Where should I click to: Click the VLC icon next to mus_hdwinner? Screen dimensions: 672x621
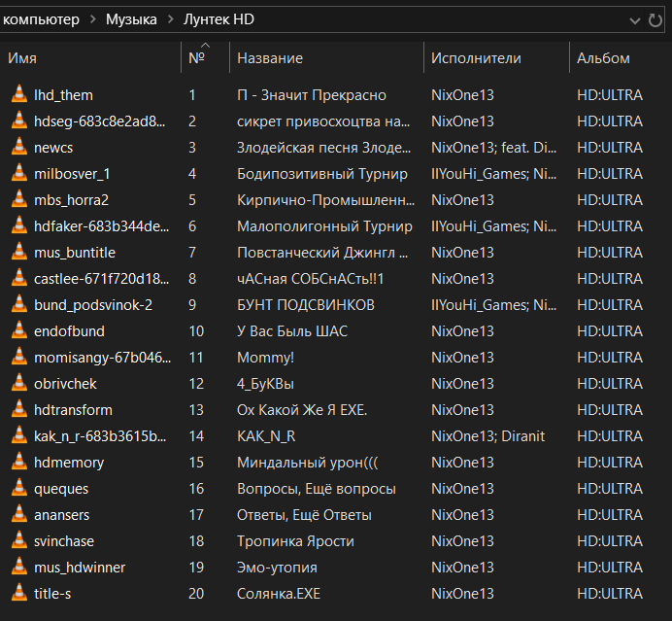coord(19,567)
